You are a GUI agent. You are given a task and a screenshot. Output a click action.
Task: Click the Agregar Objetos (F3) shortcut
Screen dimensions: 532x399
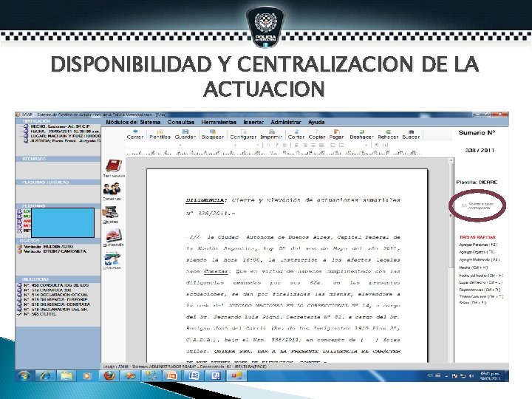(x=477, y=252)
